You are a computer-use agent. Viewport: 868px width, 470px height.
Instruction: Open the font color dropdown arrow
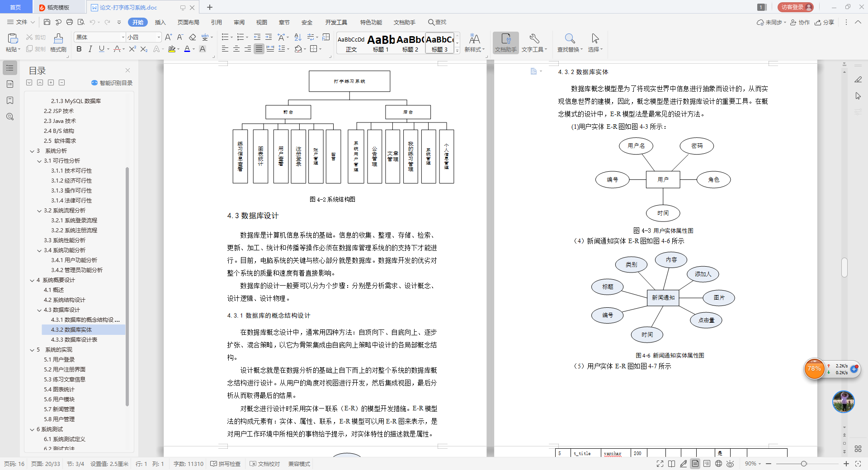(193, 49)
